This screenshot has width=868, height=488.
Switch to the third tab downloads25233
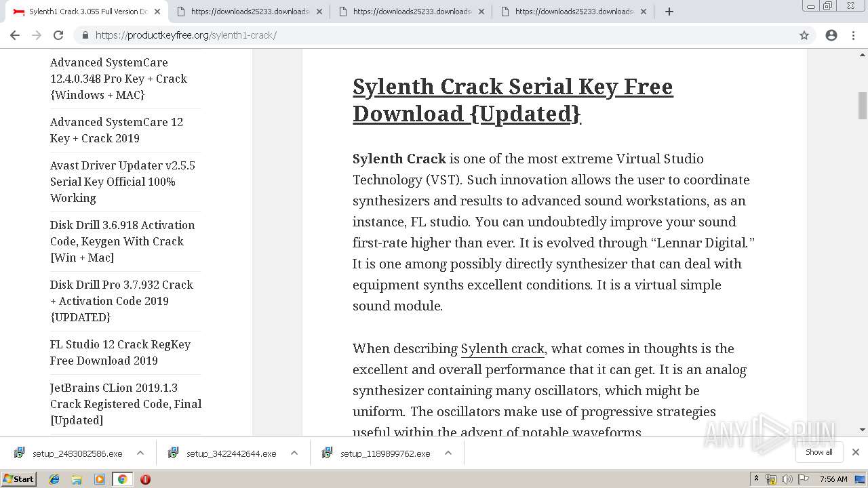pos(410,12)
